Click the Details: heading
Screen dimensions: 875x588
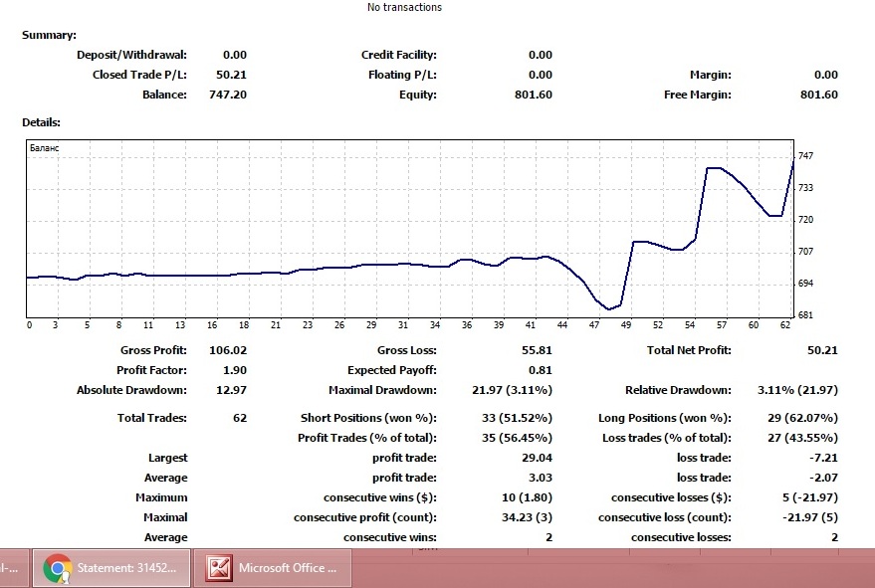[41, 122]
